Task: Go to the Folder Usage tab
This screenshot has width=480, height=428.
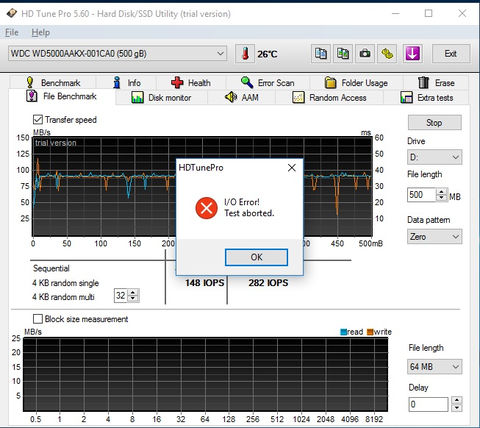Action: click(x=356, y=83)
